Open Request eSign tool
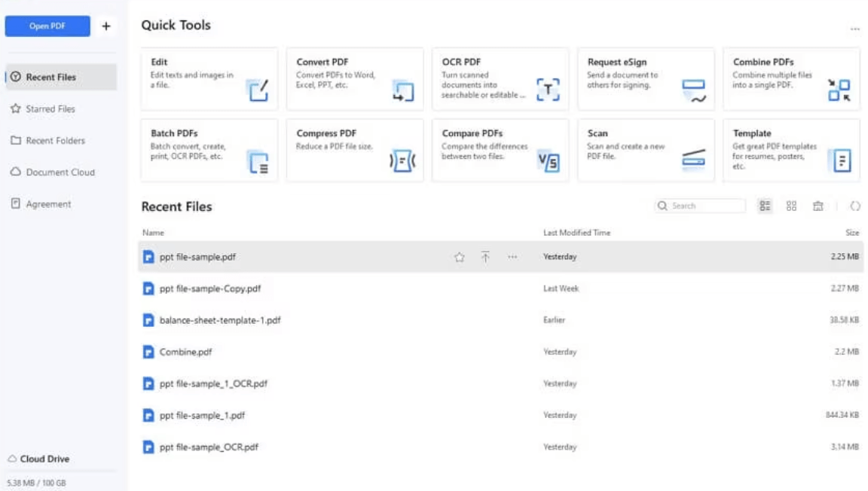This screenshot has width=868, height=491. point(646,79)
